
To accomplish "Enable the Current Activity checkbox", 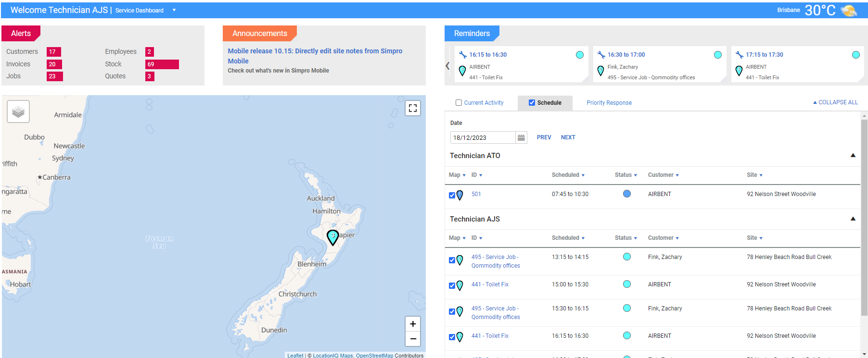I will click(459, 103).
